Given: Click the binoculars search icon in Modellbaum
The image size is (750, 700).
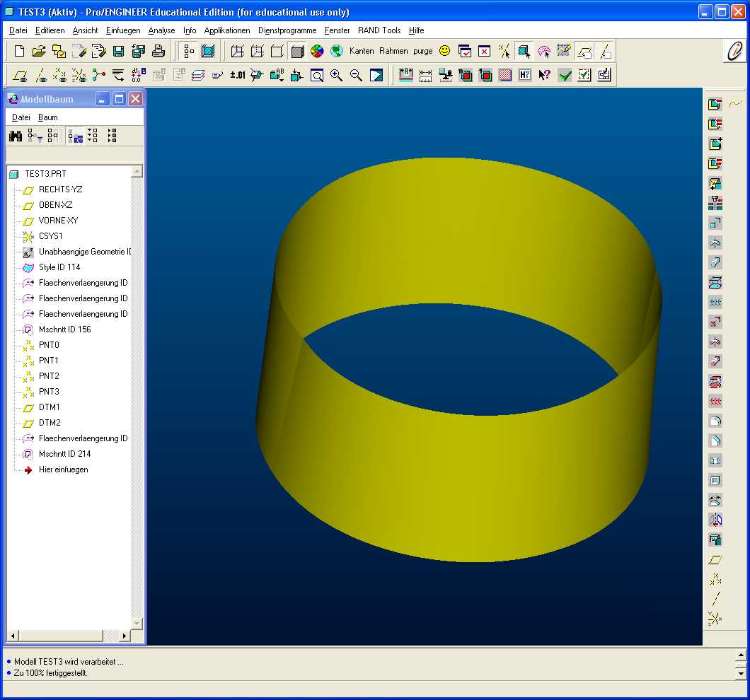Looking at the screenshot, I should pyautogui.click(x=16, y=136).
